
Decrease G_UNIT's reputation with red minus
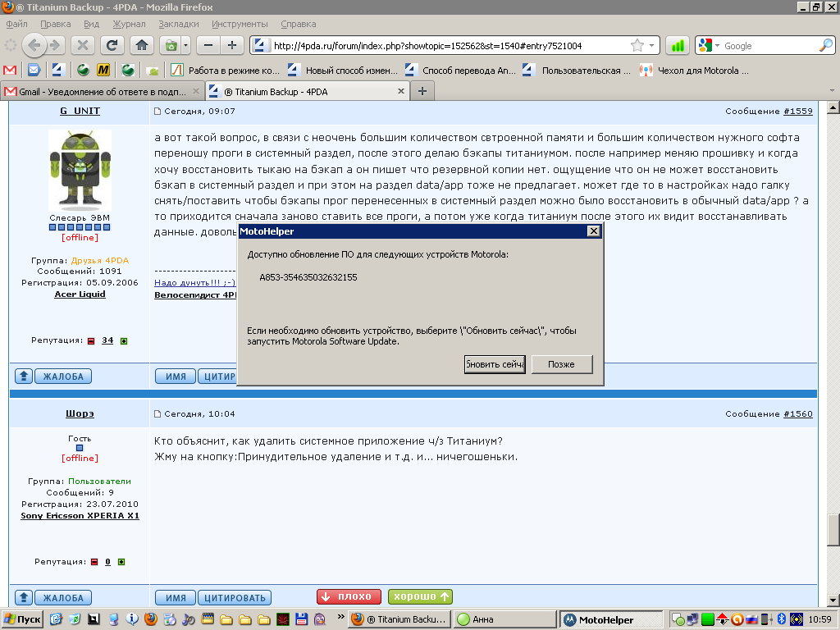[x=91, y=340]
